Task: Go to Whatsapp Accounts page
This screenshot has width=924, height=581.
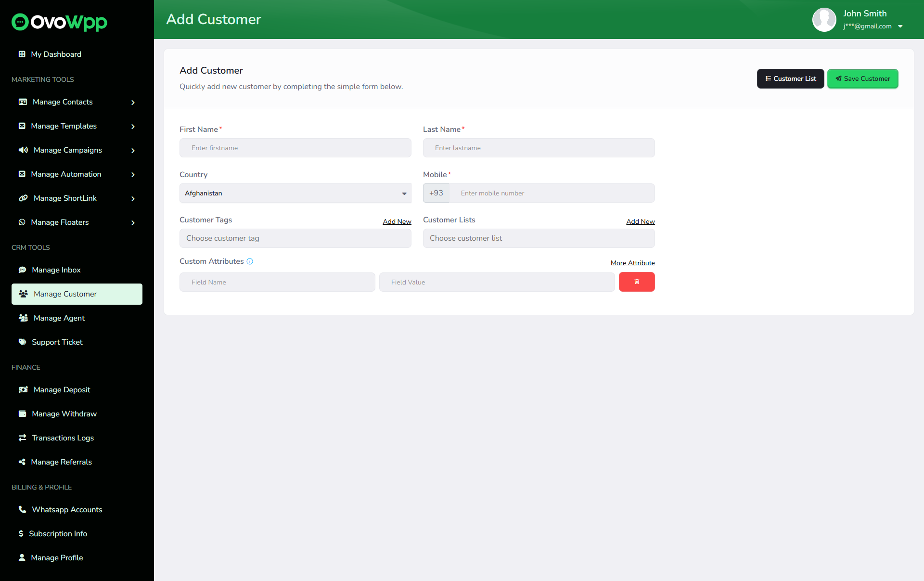Action: coord(67,510)
